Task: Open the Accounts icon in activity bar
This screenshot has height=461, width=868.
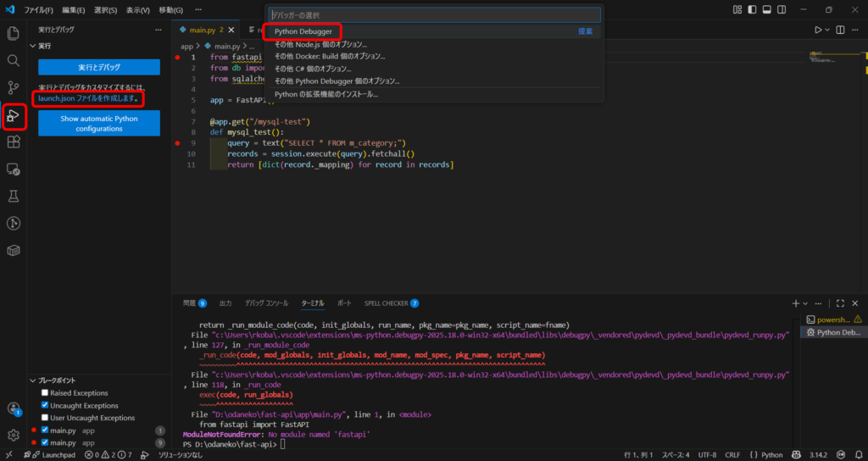Action: point(13,409)
